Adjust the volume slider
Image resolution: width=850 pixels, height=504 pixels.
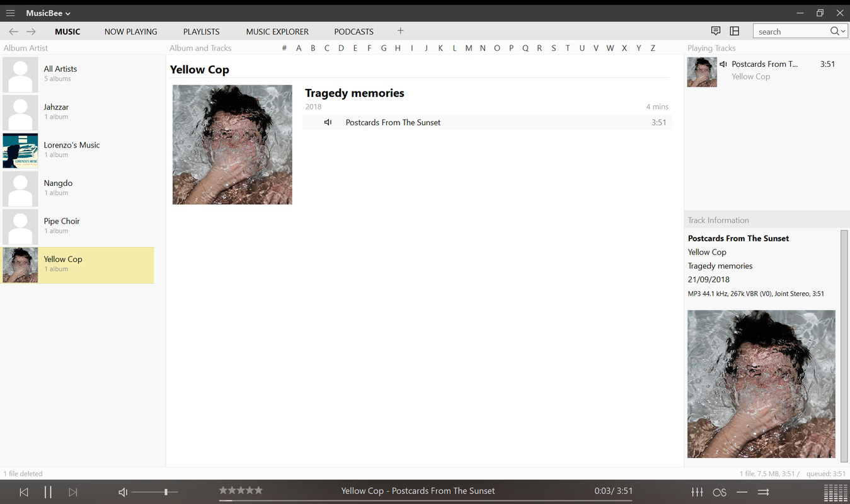(x=155, y=492)
